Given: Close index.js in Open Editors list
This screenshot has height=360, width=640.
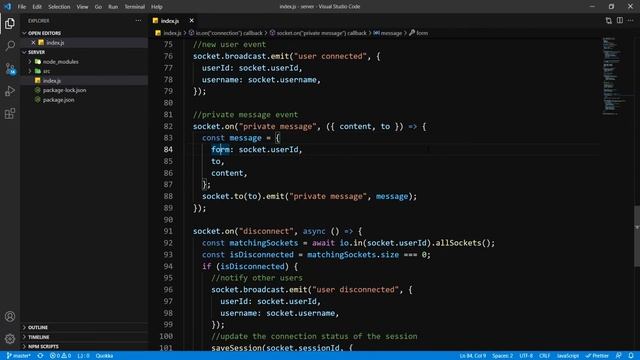Looking at the screenshot, I should pyautogui.click(x=33, y=42).
